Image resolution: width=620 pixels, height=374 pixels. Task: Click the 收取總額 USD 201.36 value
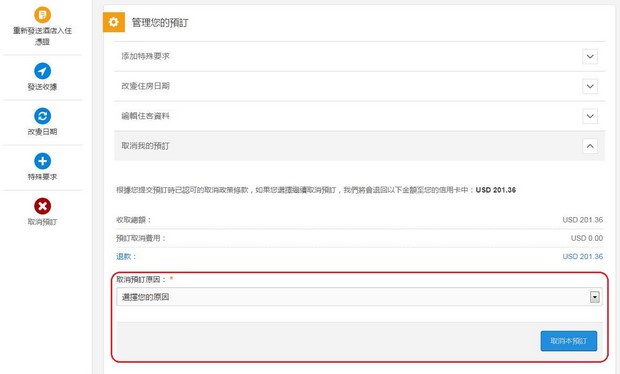(583, 220)
